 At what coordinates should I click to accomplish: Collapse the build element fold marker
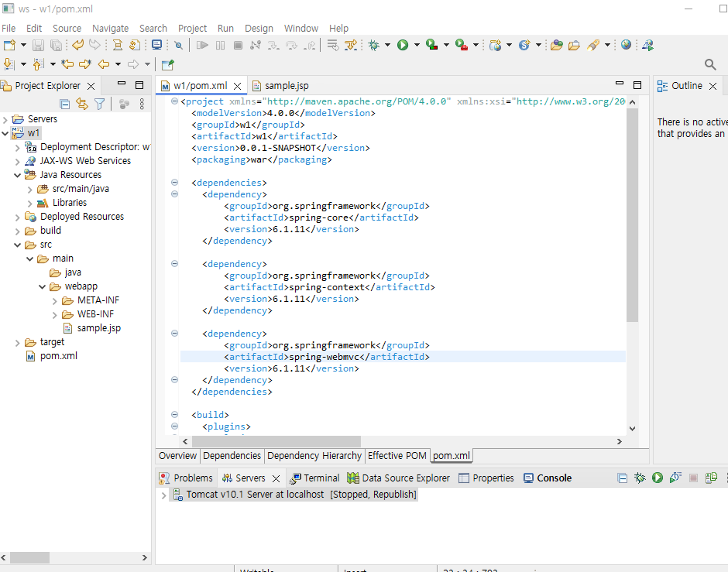174,415
